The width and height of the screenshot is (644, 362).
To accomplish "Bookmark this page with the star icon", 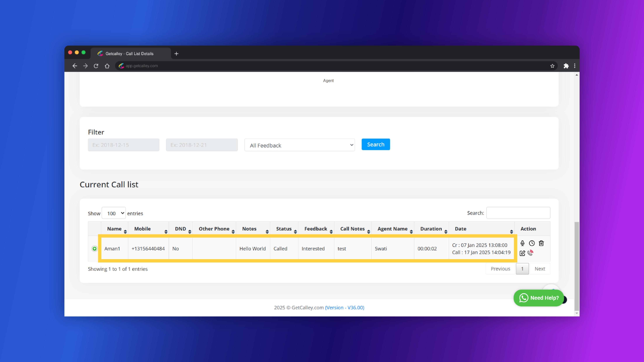I will click(x=552, y=66).
